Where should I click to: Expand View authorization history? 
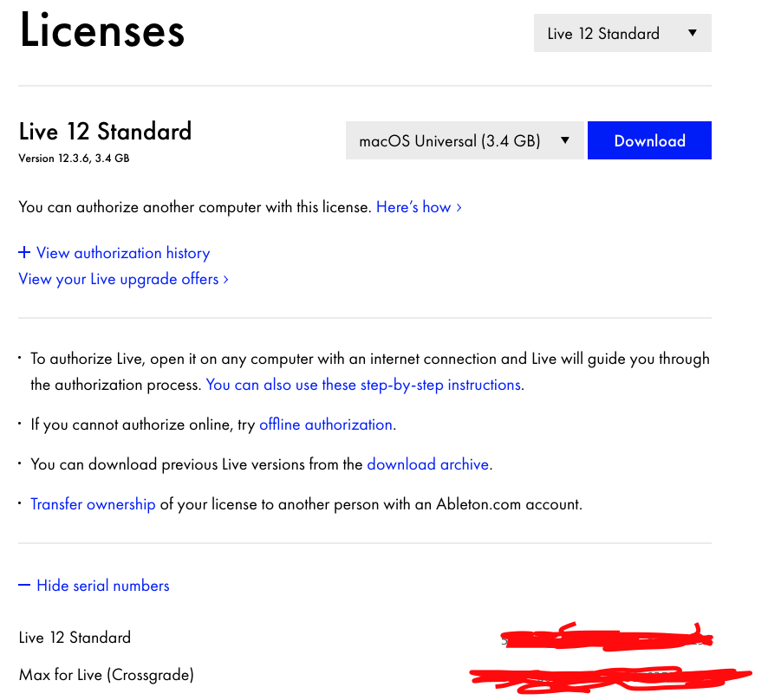point(123,253)
